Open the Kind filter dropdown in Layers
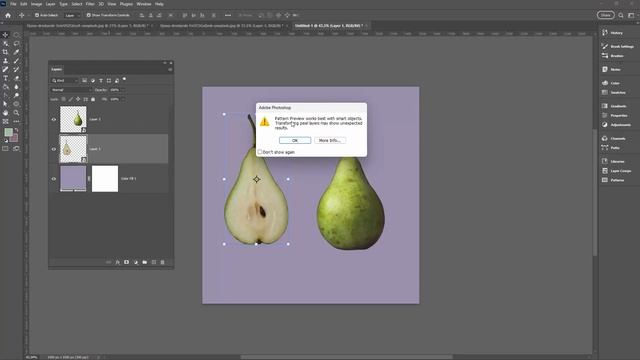640x360 pixels. (x=64, y=81)
